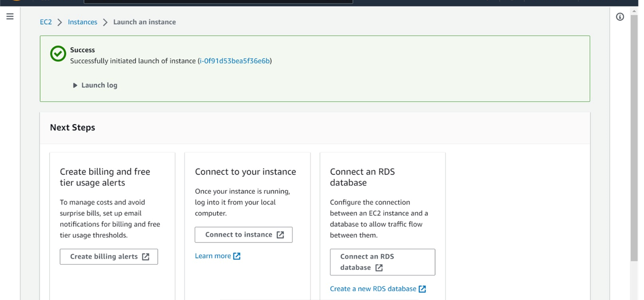
Task: Go to Instances breadcrumb
Action: 82,22
